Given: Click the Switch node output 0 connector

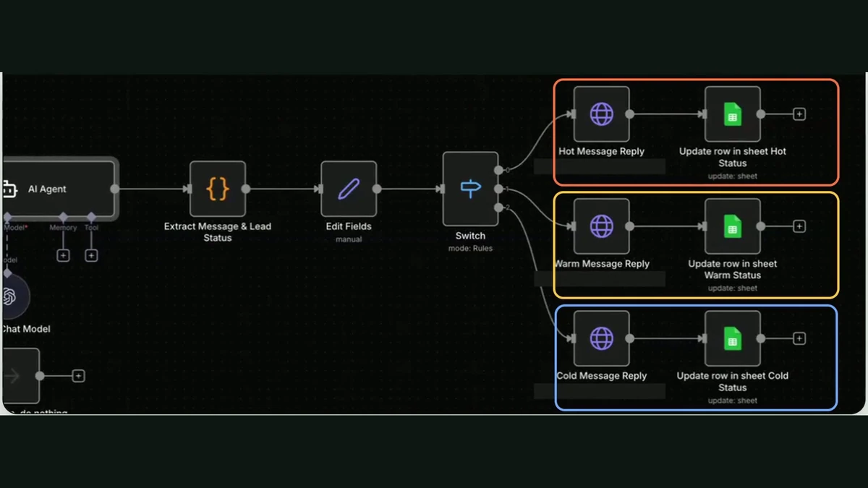Looking at the screenshot, I should click(x=498, y=170).
